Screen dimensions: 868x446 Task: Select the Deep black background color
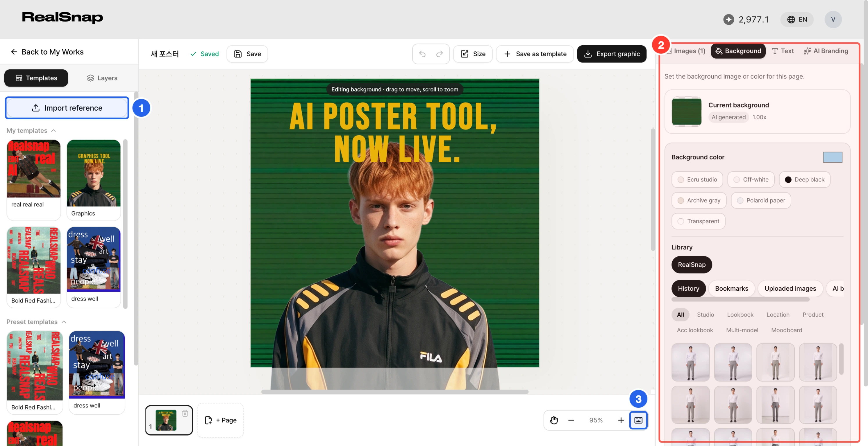coord(804,179)
